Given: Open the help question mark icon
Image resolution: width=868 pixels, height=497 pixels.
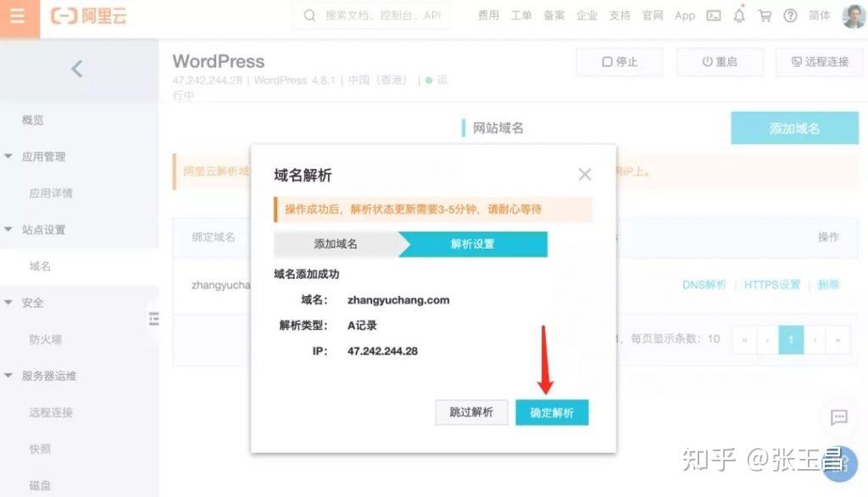Looking at the screenshot, I should point(791,15).
